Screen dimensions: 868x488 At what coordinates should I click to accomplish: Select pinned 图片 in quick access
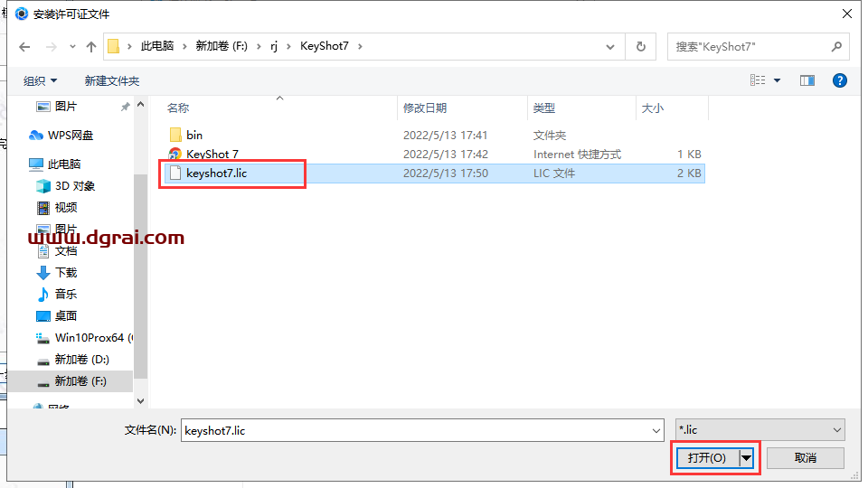66,107
